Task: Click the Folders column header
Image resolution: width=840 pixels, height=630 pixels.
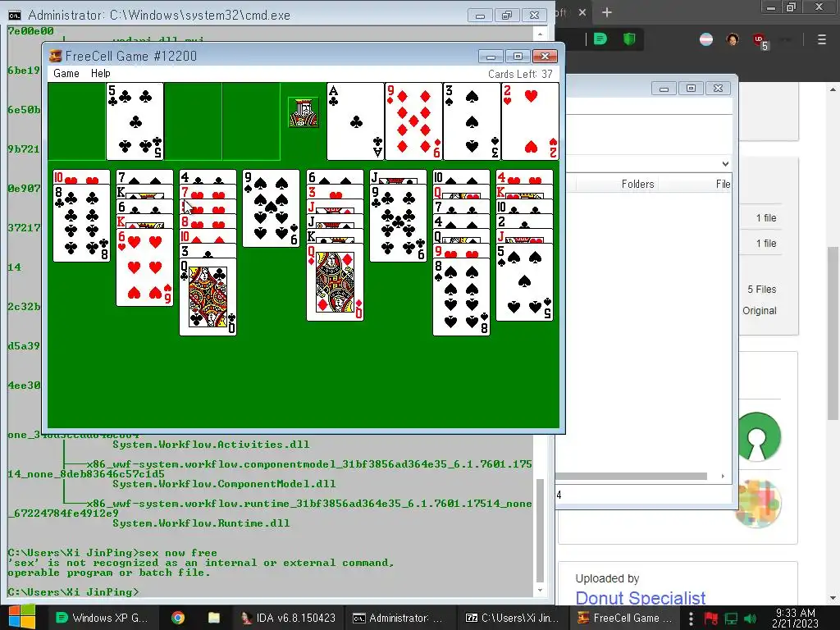Action: tap(637, 185)
